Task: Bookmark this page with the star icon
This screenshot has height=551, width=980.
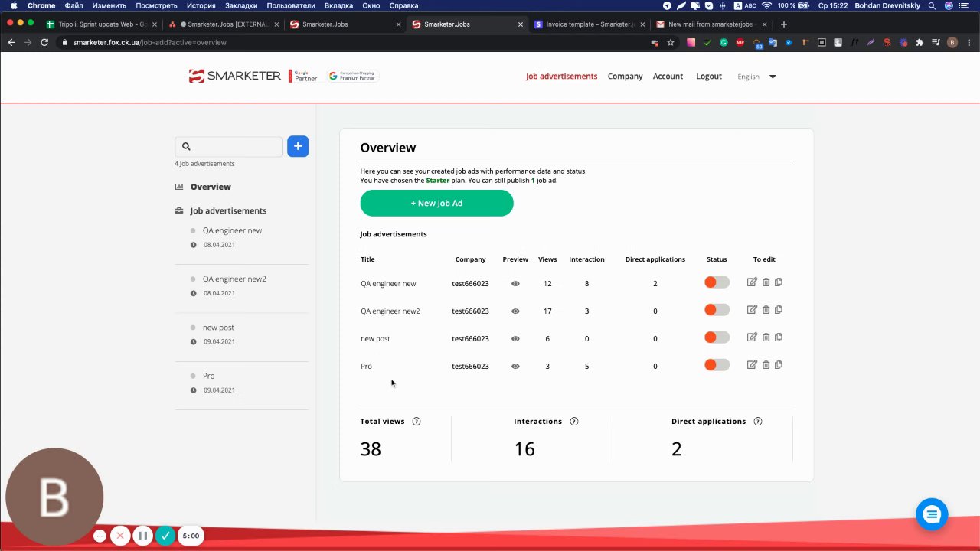Action: click(x=671, y=43)
